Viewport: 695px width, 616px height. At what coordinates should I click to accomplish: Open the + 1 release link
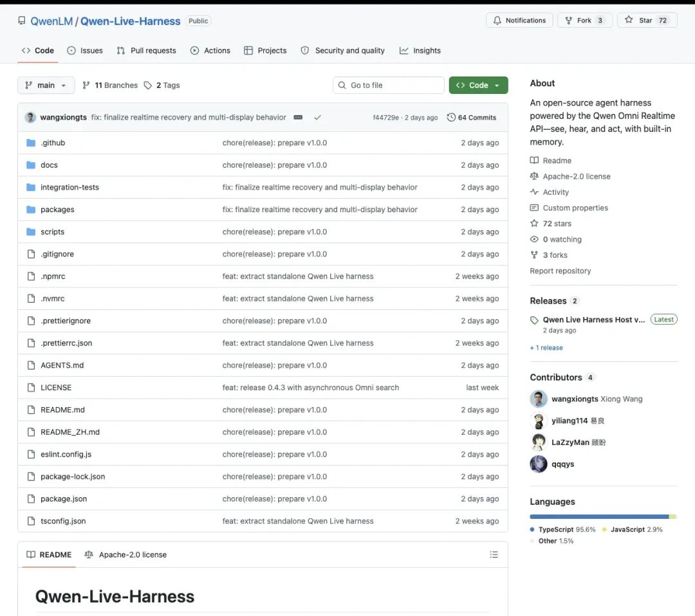pos(546,348)
